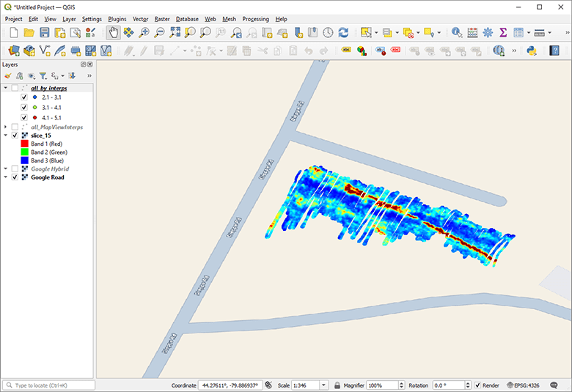572x392 pixels.
Task: Open the Processing menu
Action: tap(255, 19)
